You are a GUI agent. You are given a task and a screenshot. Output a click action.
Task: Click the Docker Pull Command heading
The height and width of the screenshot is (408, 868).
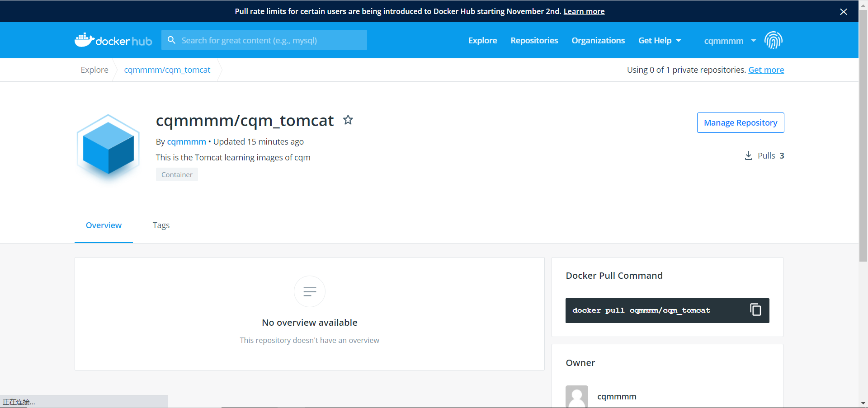(614, 276)
